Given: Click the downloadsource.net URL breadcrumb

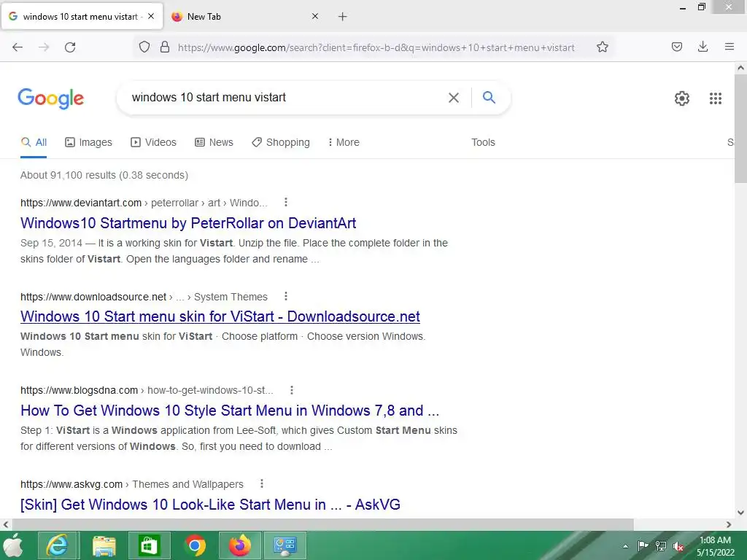Looking at the screenshot, I should pos(144,297).
